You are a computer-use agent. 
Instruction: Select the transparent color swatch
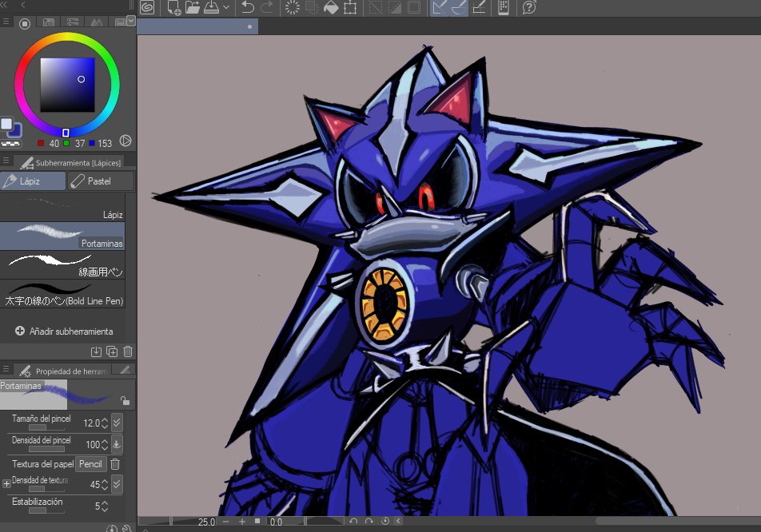[10, 144]
